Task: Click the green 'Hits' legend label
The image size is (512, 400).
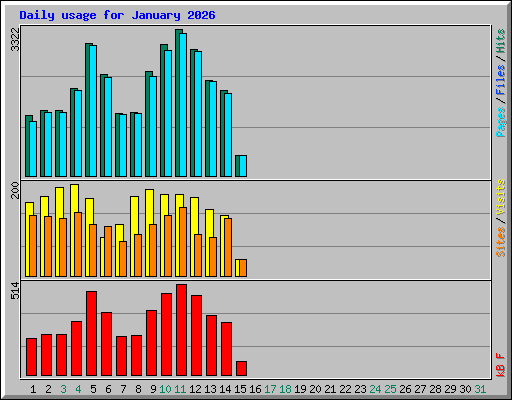Action: 500,41
